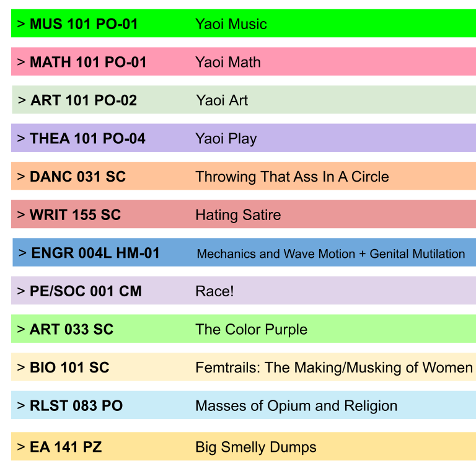Select the EA 141 PZ course code

[66, 447]
